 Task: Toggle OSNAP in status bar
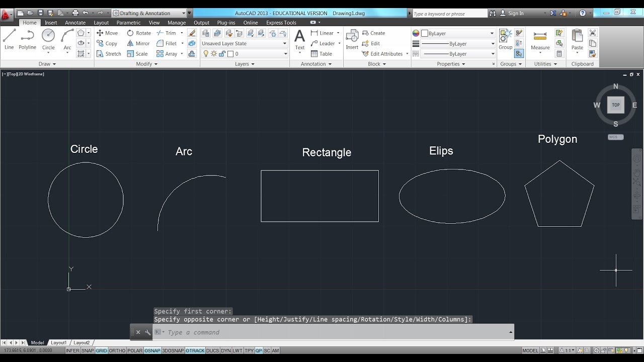152,350
